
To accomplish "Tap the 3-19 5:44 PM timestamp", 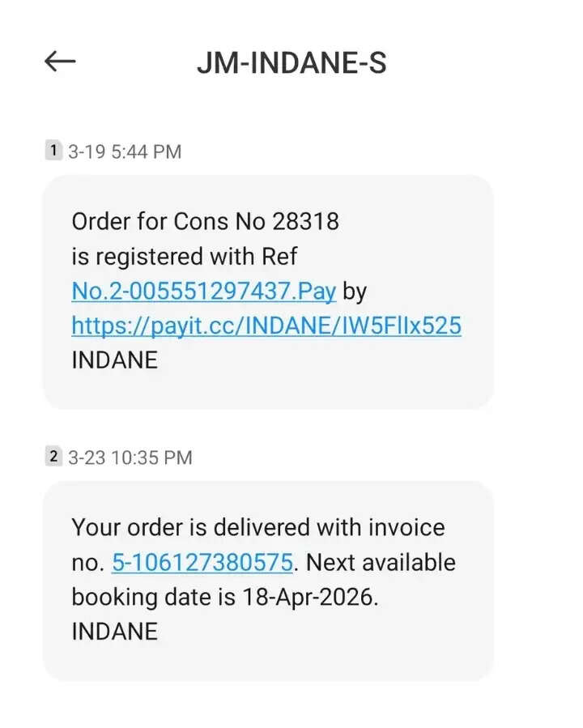I will pyautogui.click(x=125, y=151).
